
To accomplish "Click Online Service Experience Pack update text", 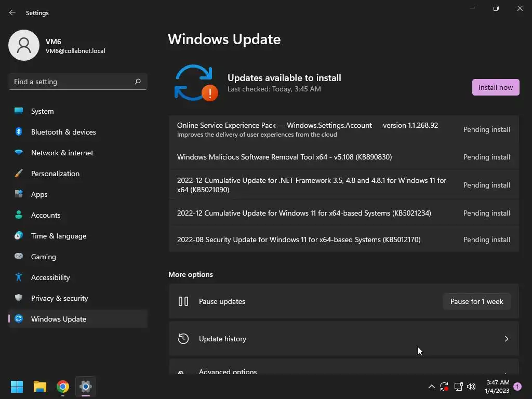I will [308, 125].
